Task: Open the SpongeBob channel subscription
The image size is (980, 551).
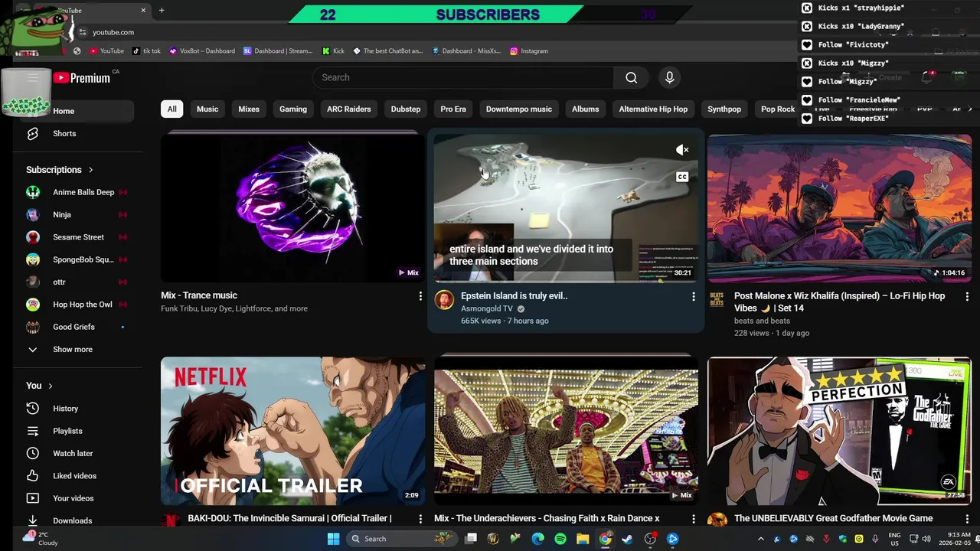Action: (x=75, y=259)
